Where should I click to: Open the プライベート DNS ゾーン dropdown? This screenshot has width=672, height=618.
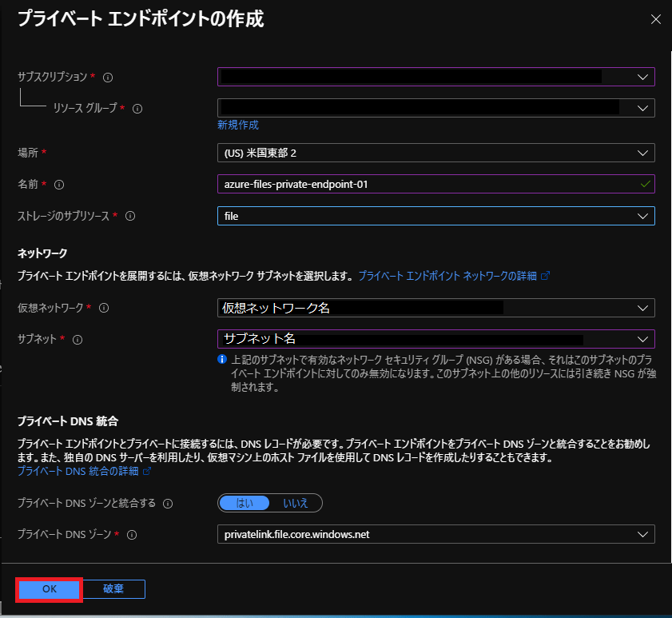tap(435, 534)
